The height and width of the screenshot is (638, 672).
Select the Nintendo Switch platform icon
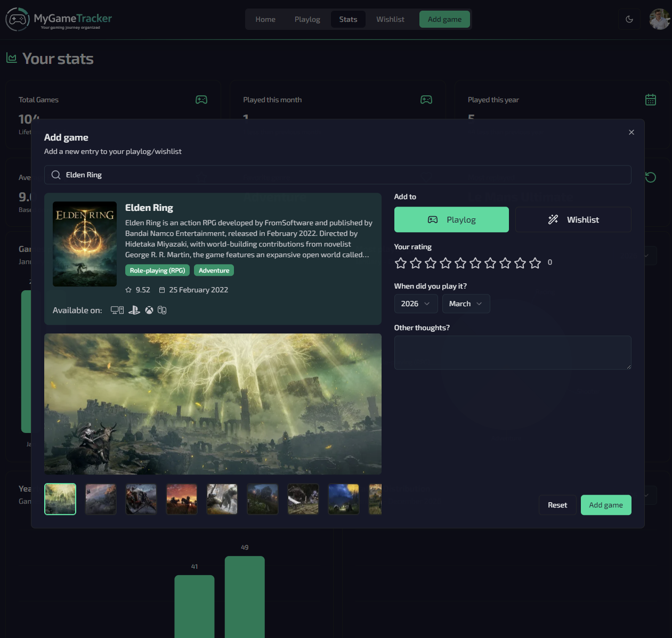pos(162,309)
